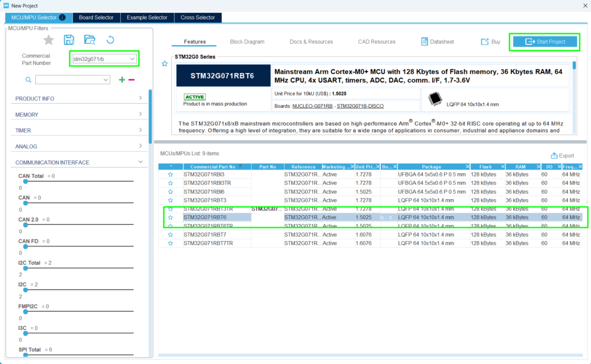Open the NUCLEO-G071RB board link
591x364 pixels.
tap(313, 106)
